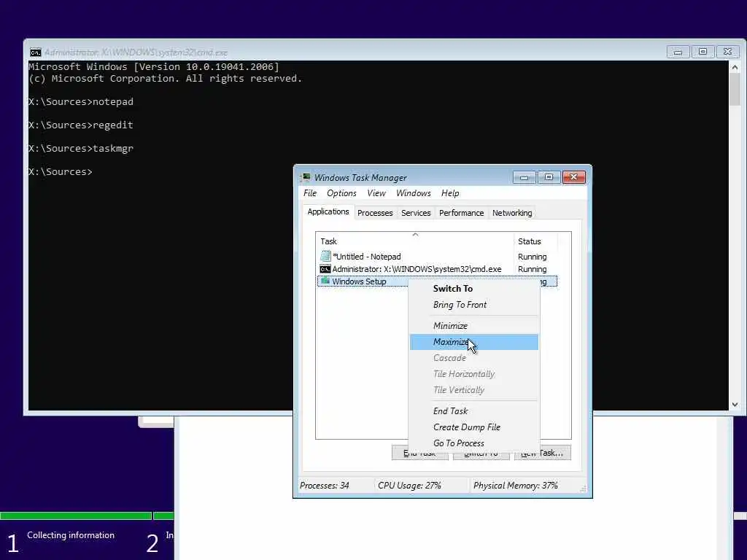Open the View menu
The height and width of the screenshot is (560, 747).
[x=376, y=192]
